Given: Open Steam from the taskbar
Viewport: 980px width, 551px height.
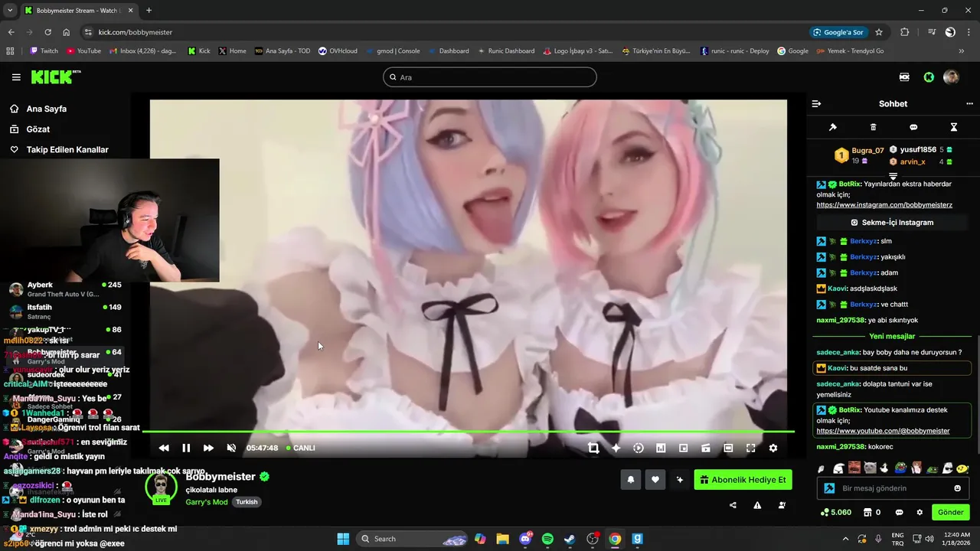Looking at the screenshot, I should click(x=570, y=539).
